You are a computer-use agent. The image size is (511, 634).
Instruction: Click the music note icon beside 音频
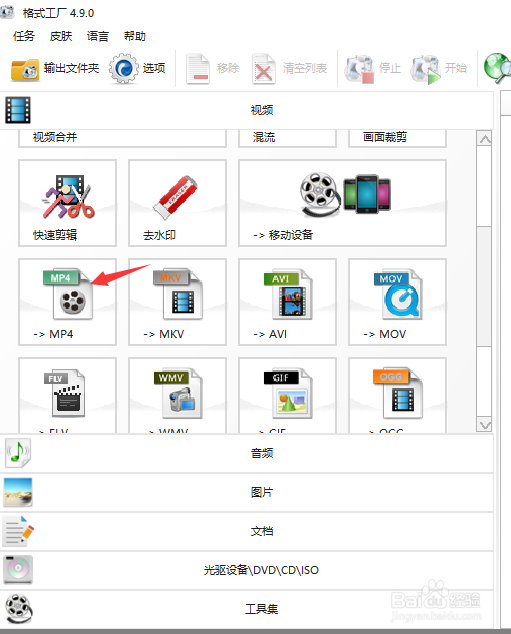(18, 453)
